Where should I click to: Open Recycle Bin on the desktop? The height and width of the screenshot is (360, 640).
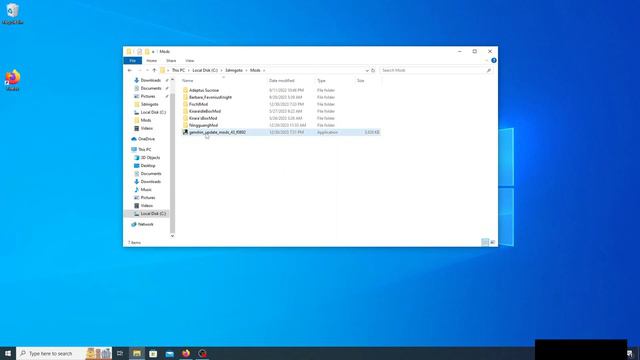pos(13,13)
